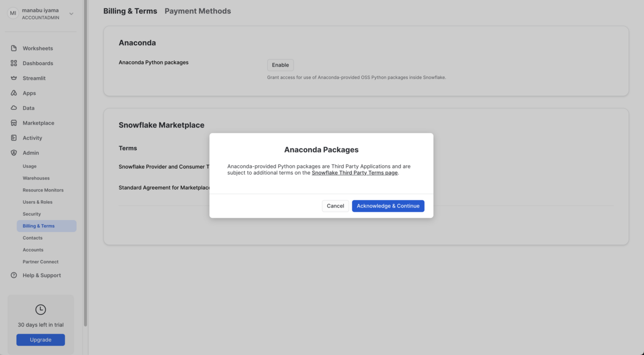Click the sidebar vertical scrollbar
Screen dimensions: 644x355
pos(85,164)
